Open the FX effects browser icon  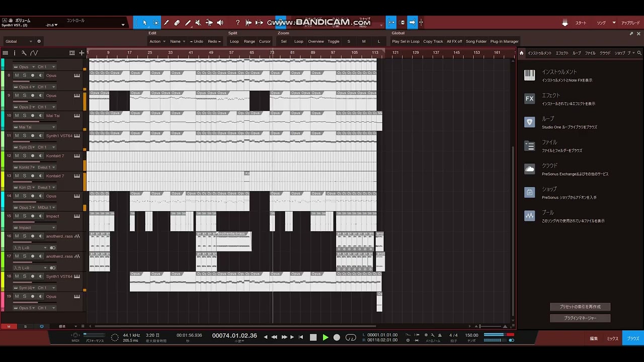point(529,99)
